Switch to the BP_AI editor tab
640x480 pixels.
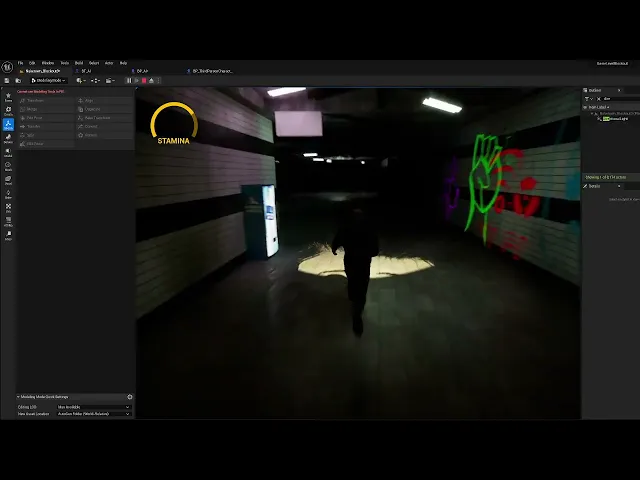[140, 71]
